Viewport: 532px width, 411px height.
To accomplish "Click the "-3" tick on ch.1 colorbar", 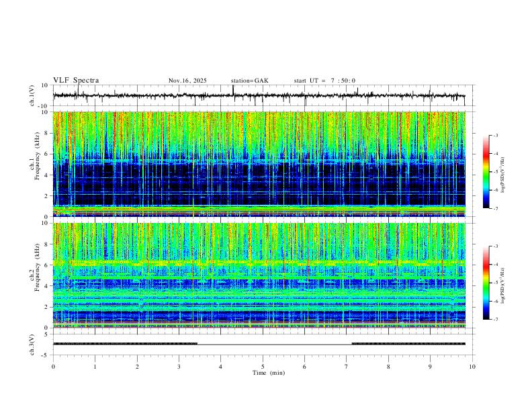I will pyautogui.click(x=494, y=136).
